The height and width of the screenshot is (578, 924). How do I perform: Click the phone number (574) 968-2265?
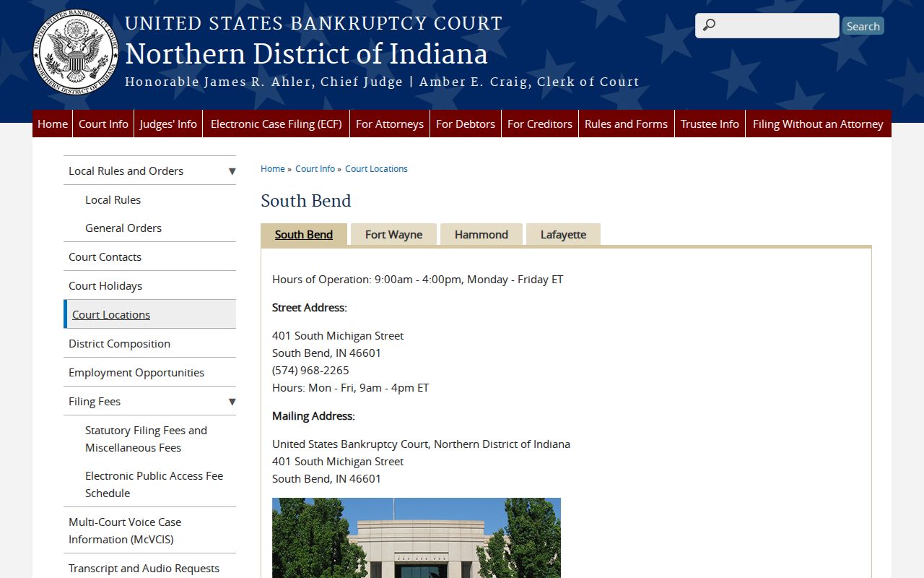click(x=310, y=371)
